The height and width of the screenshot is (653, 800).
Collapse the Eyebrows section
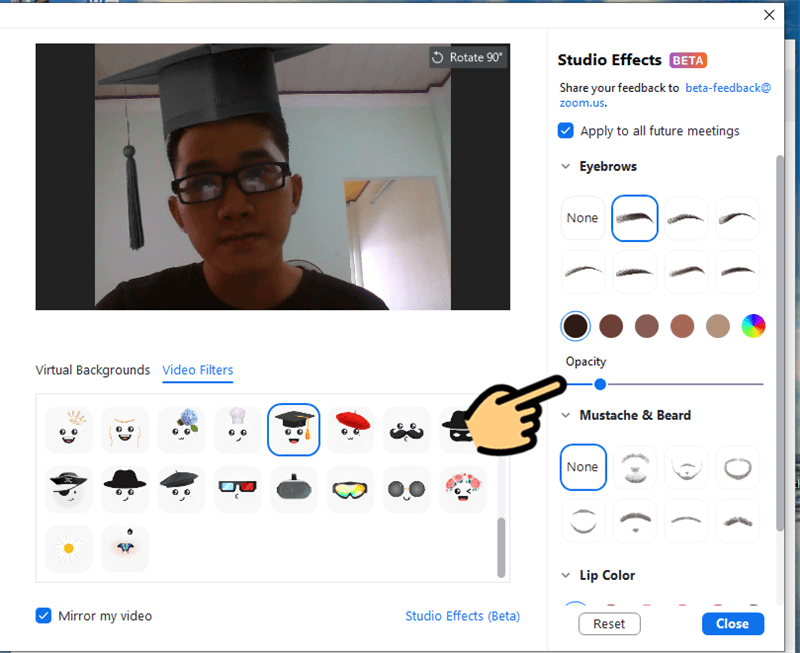565,167
